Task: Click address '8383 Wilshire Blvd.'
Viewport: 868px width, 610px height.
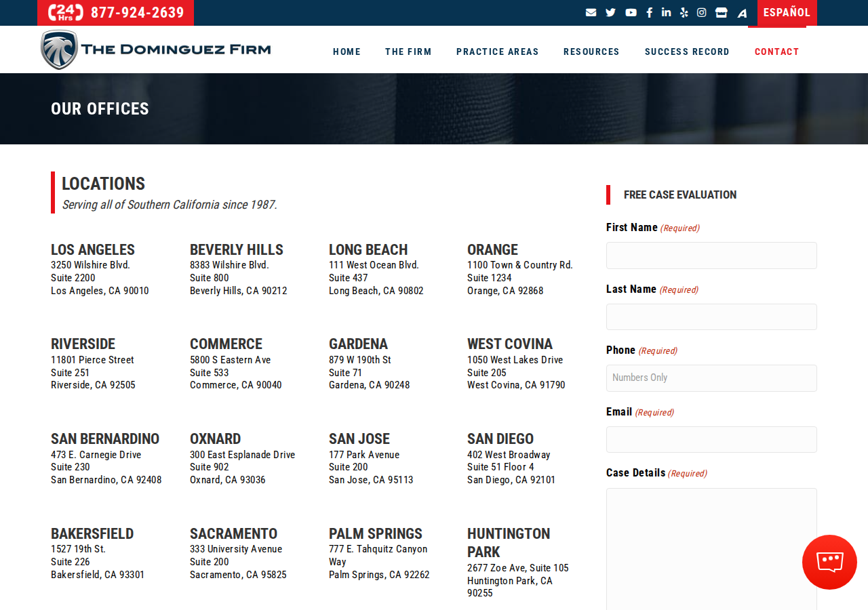Action: 229,265
